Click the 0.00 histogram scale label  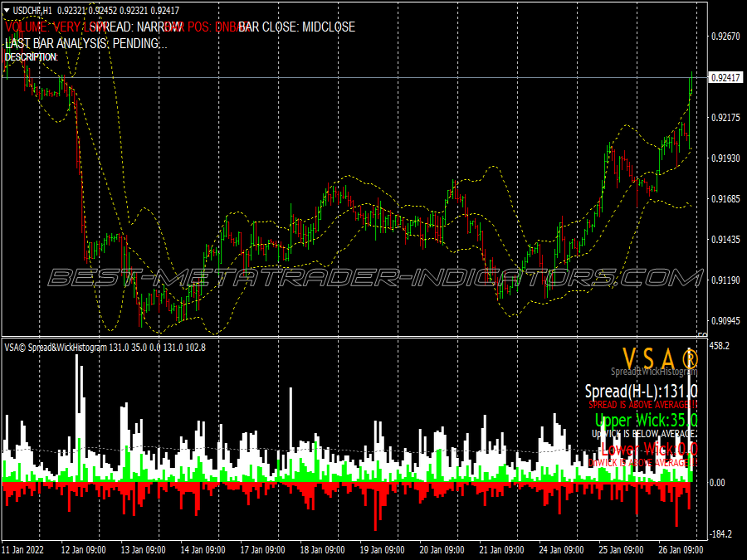coord(717,483)
